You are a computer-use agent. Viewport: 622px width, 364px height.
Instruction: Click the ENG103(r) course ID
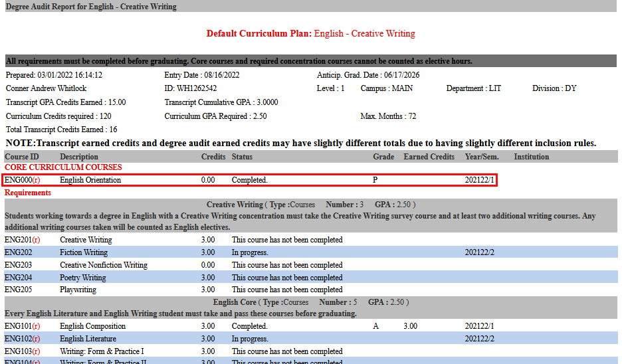(22, 351)
